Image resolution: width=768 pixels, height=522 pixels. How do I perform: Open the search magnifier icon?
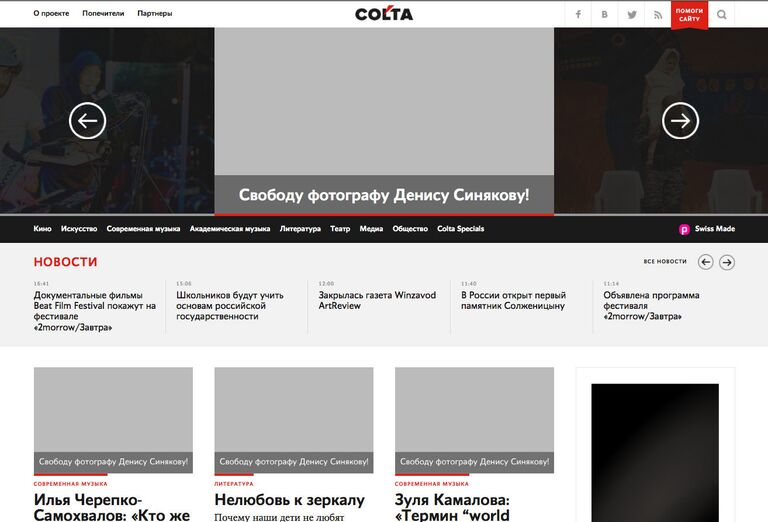pos(721,14)
